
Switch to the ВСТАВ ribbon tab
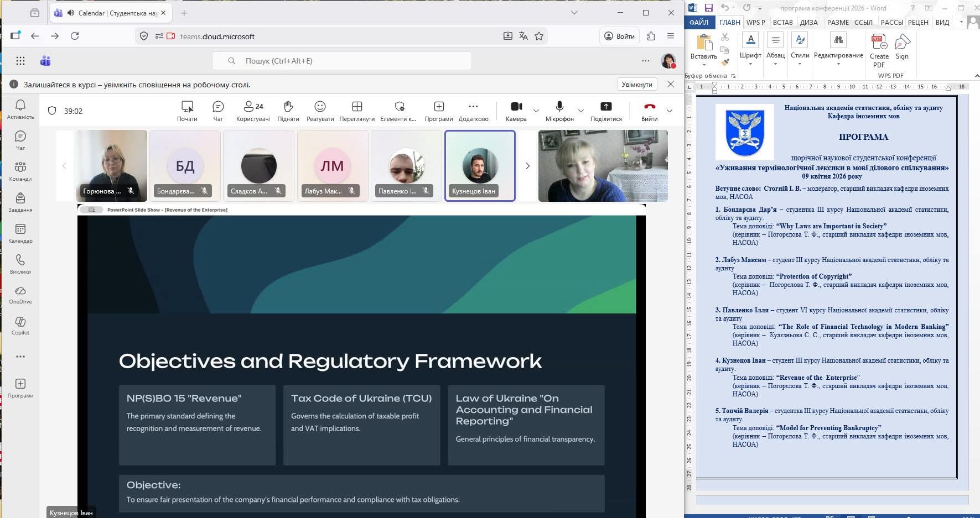coord(782,22)
